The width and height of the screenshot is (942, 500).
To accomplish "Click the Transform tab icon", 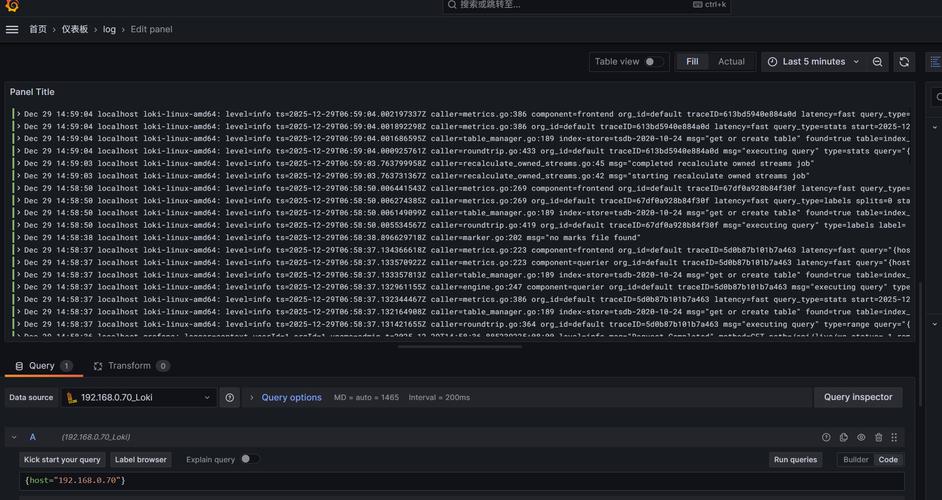I will (98, 366).
